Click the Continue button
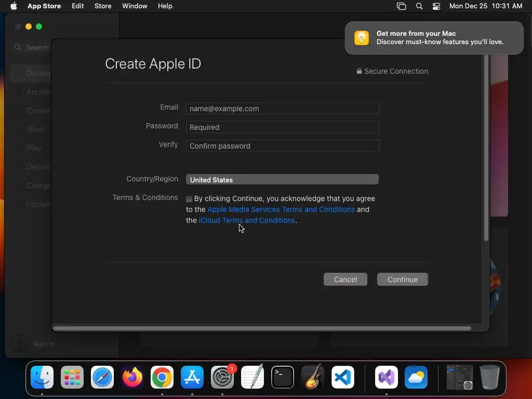532x399 pixels. pyautogui.click(x=403, y=279)
